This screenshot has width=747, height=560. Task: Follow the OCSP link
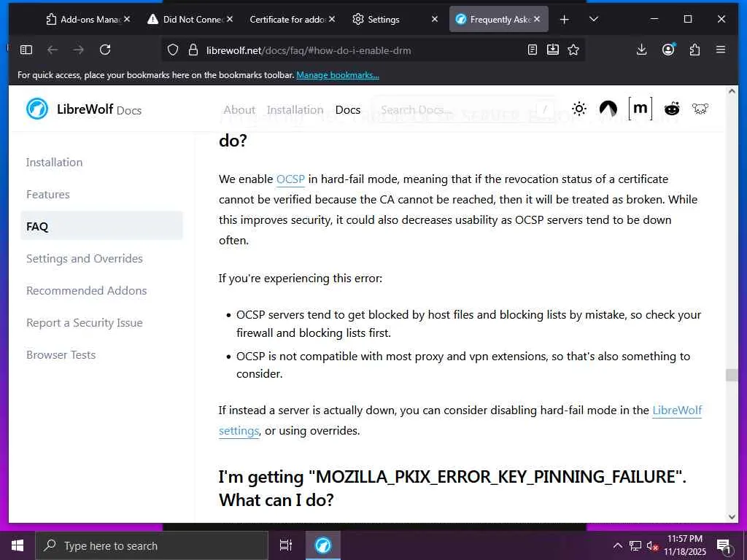point(290,179)
